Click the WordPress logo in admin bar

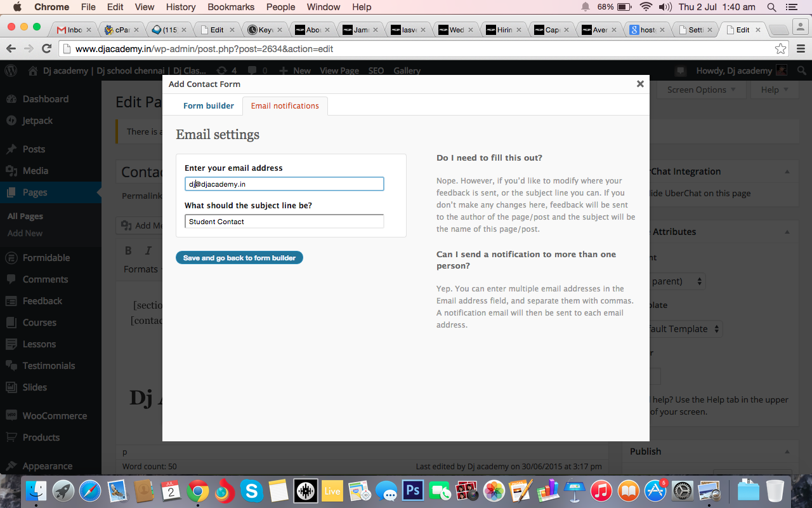pos(11,70)
